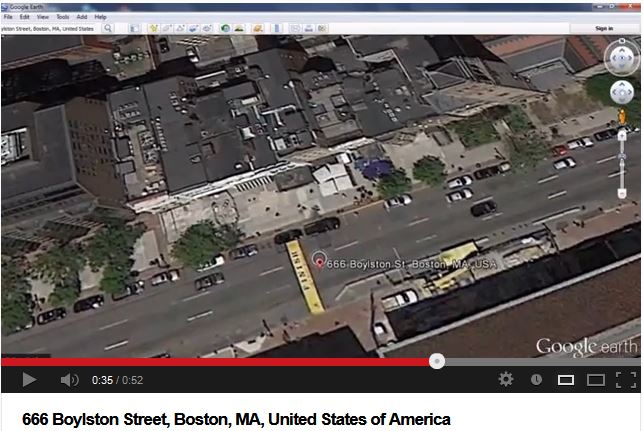643x431 pixels.
Task: Open the File menu
Action: pyautogui.click(x=8, y=17)
